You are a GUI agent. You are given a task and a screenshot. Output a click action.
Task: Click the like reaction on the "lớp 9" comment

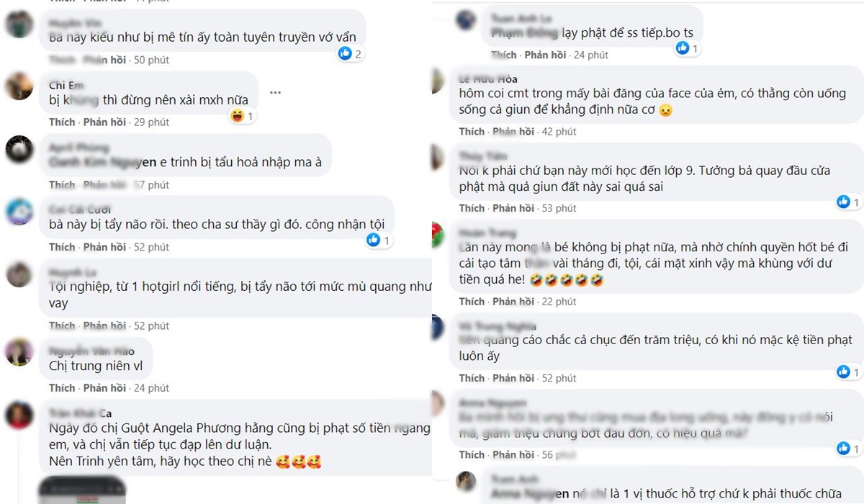click(x=843, y=202)
